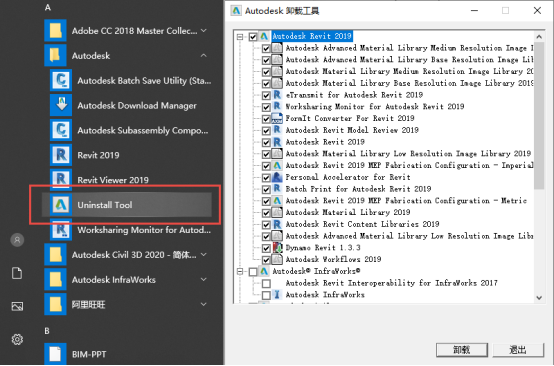Click the 退出 exit button
554x366 pixels.
click(518, 350)
